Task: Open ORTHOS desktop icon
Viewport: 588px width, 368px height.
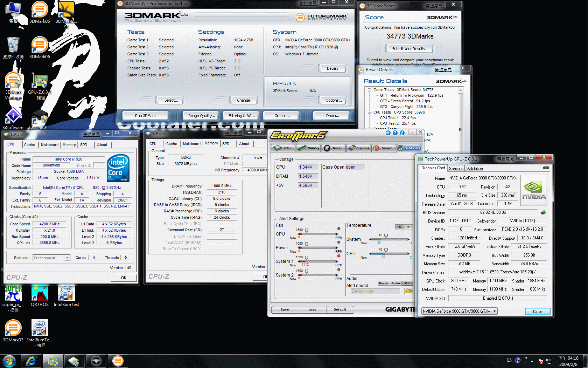Action: (x=40, y=296)
